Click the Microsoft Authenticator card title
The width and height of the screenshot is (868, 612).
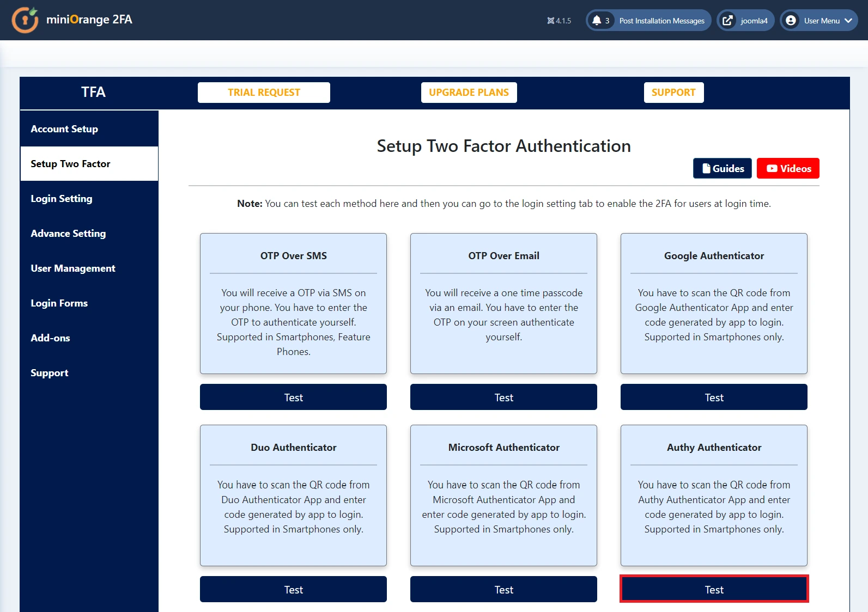pos(503,448)
